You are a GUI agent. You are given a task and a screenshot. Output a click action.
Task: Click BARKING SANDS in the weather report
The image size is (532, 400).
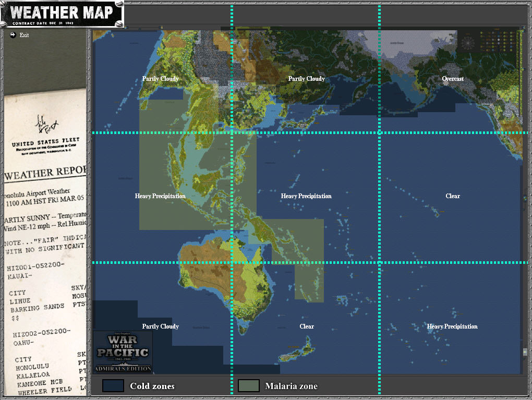pyautogui.click(x=37, y=308)
